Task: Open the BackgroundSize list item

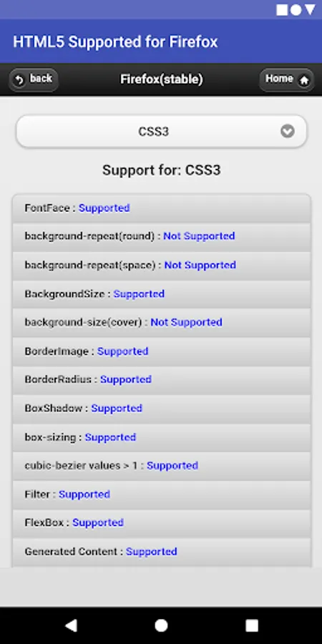Action: click(x=162, y=294)
